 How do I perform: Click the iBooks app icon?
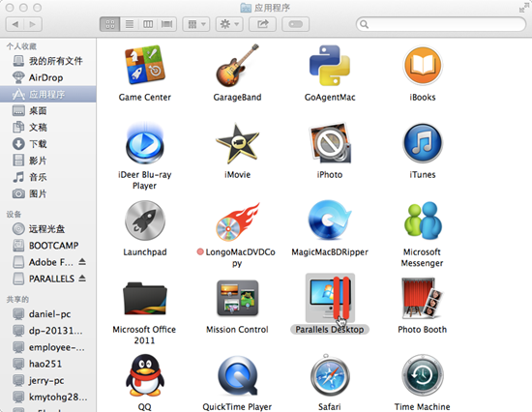point(422,66)
